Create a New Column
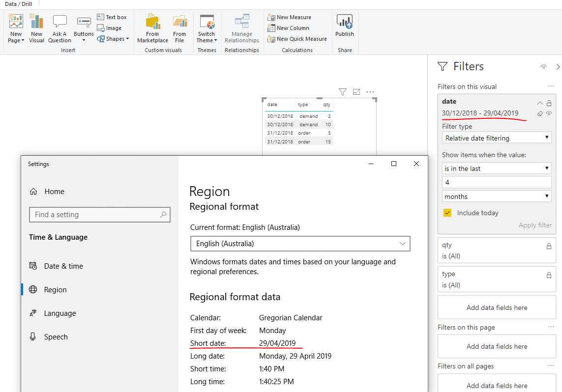The width and height of the screenshot is (562, 392). [288, 28]
